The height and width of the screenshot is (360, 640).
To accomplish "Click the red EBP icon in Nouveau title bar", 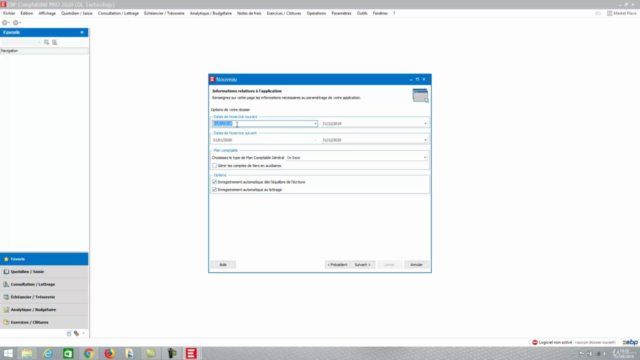I will click(x=212, y=79).
